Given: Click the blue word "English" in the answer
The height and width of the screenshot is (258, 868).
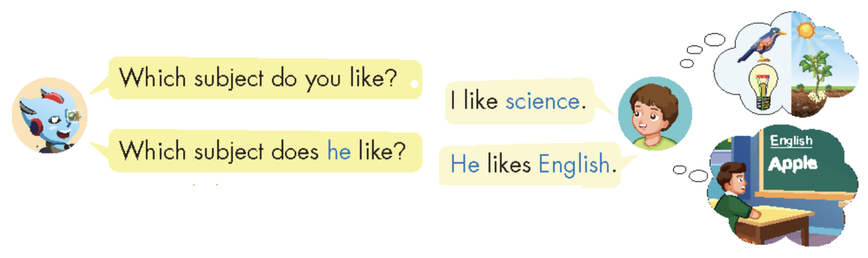Looking at the screenshot, I should click(574, 165).
